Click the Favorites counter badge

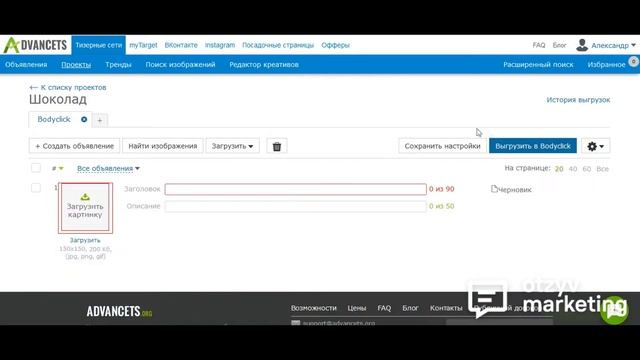click(x=633, y=61)
